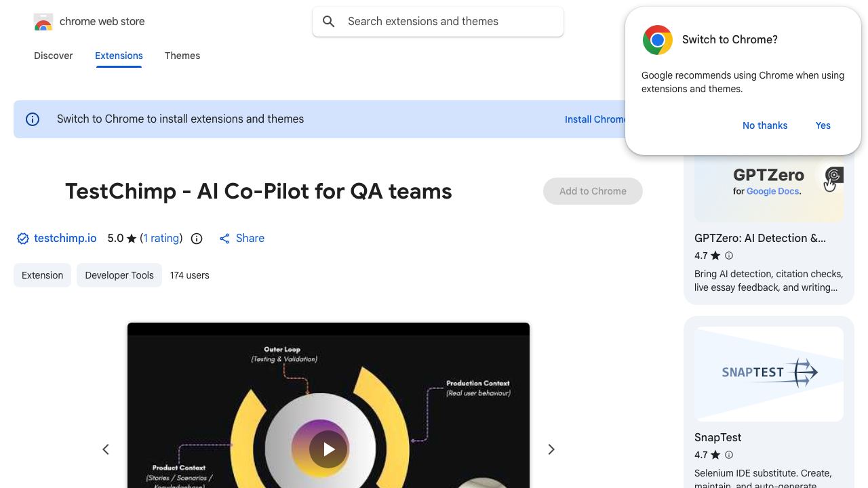Open the 1 rating link
This screenshot has width=868, height=488.
161,239
